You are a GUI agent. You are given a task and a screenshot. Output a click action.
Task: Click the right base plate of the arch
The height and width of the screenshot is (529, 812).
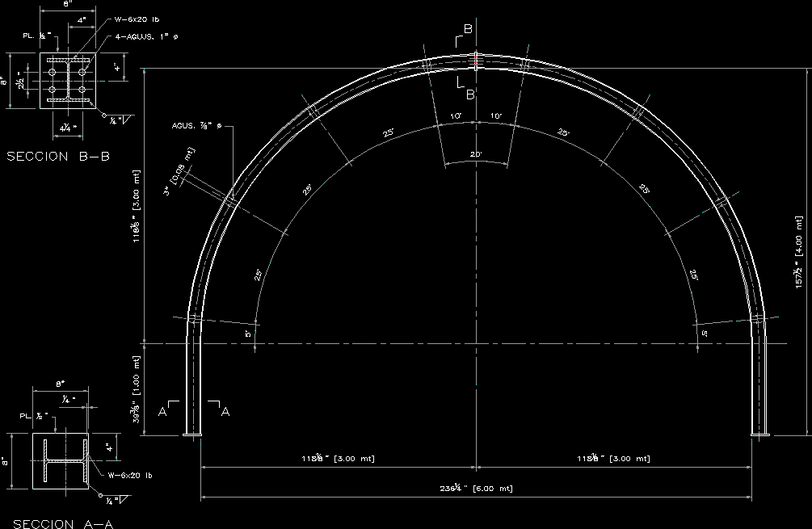point(760,437)
